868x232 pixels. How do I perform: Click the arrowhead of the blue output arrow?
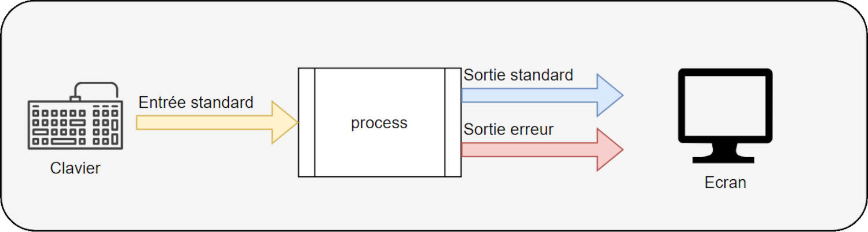point(610,95)
